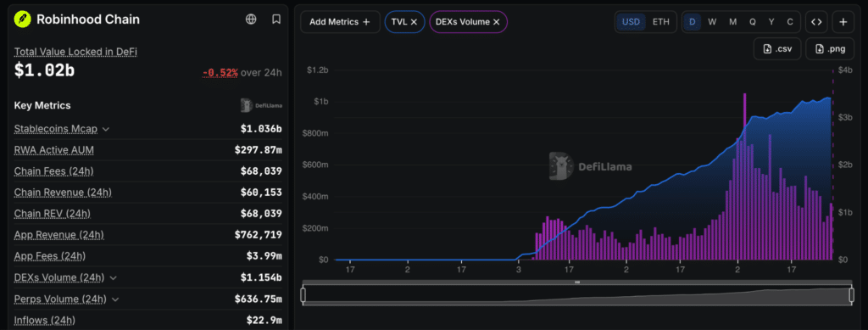Click the $297.87m value
Screen dimensions: 868x330
[x=259, y=150]
